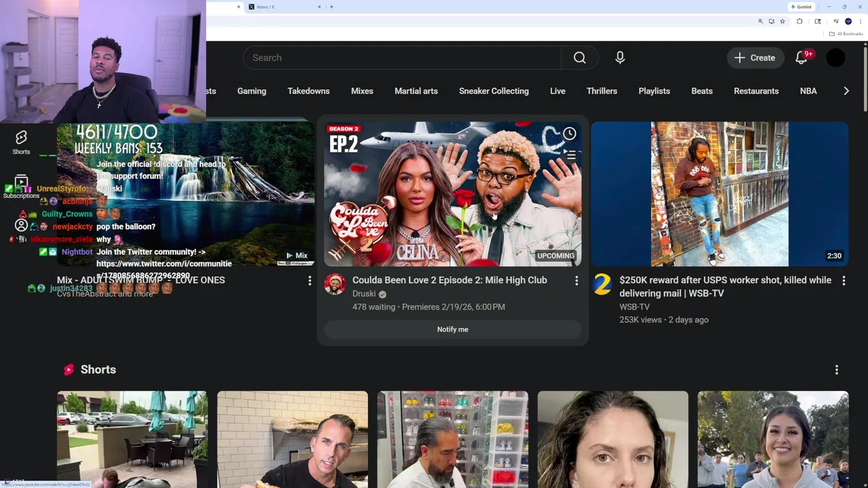This screenshot has width=868, height=488.
Task: Click the Shorts shelf heading
Action: coord(98,369)
